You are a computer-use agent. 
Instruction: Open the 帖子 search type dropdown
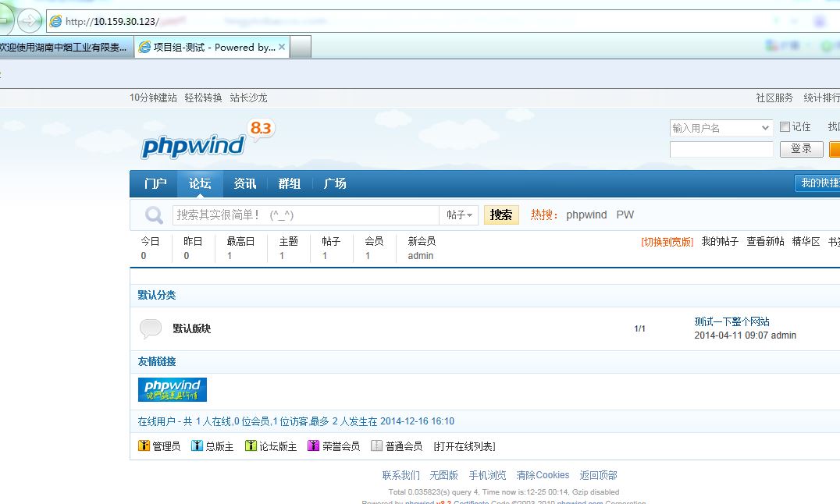pyautogui.click(x=459, y=215)
